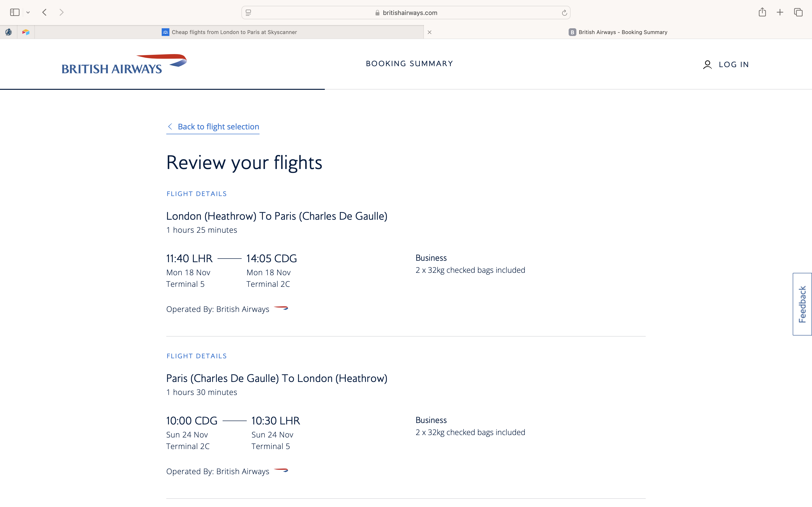Click the LOG IN link
The height and width of the screenshot is (507, 812).
pyautogui.click(x=733, y=64)
